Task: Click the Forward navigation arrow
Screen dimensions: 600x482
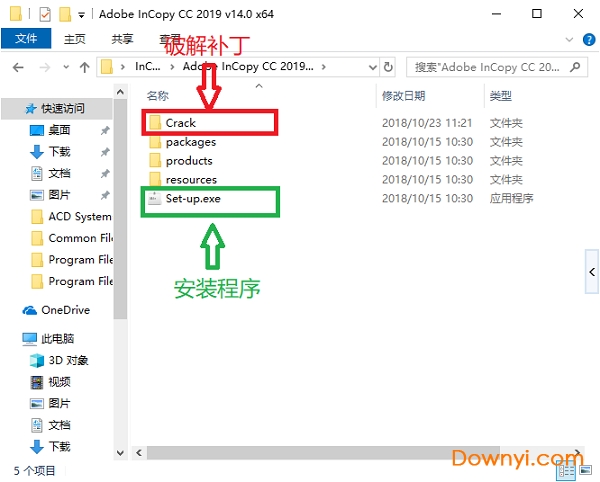Action: [45, 68]
